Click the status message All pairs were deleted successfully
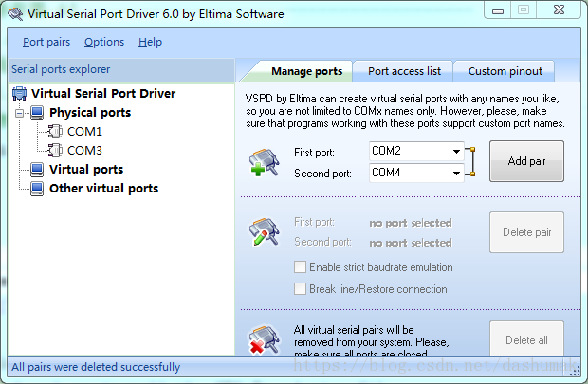 [x=96, y=367]
